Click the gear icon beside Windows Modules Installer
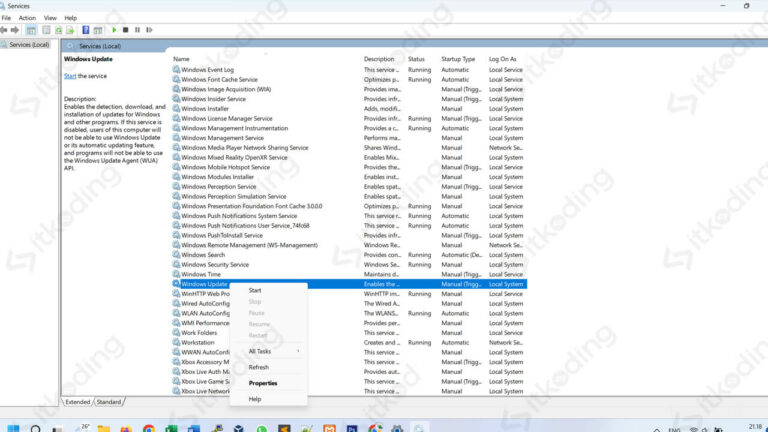768x432 pixels. (x=176, y=177)
